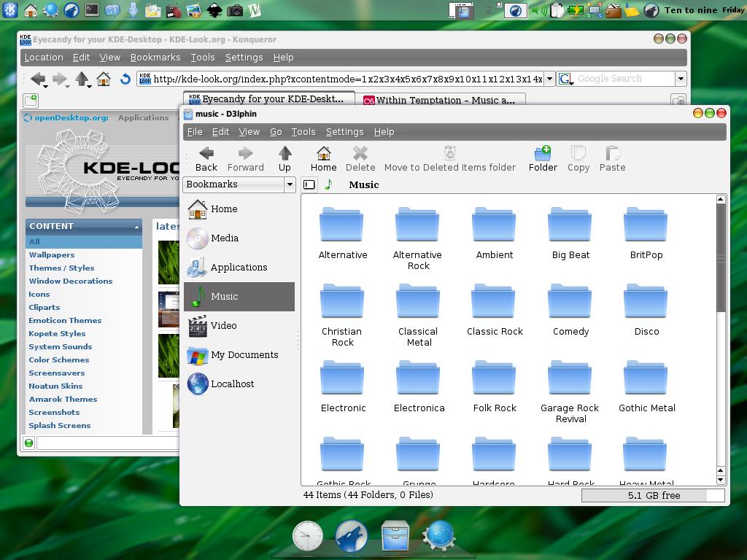This screenshot has width=747, height=560.
Task: Toggle the editable location bar in D3lphin
Action: click(x=309, y=184)
